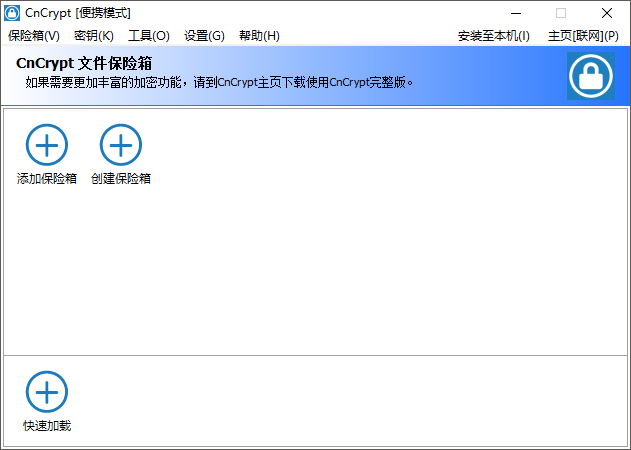Open the 设置(G) menu
The height and width of the screenshot is (450, 631).
tap(204, 36)
